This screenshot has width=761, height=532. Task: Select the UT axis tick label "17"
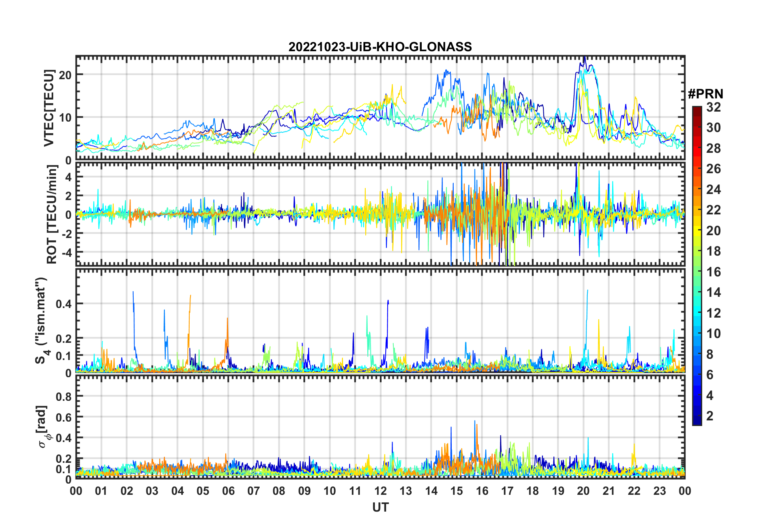(x=507, y=491)
